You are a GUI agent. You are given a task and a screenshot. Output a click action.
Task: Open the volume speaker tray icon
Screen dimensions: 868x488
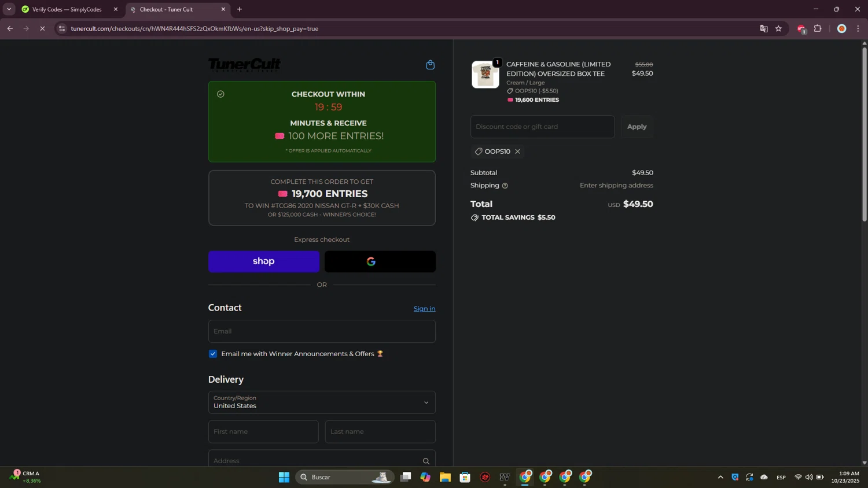click(x=809, y=477)
